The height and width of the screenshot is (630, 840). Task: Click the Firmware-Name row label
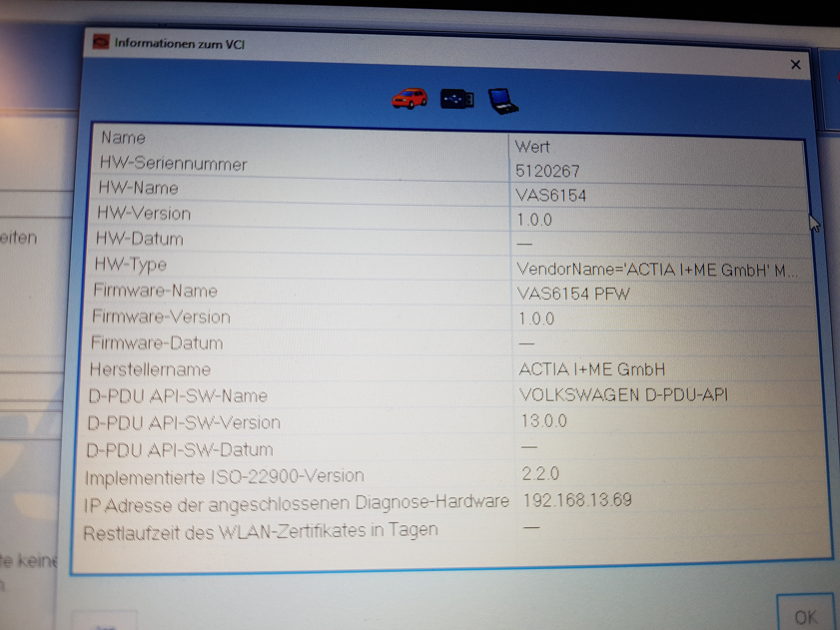[x=156, y=291]
